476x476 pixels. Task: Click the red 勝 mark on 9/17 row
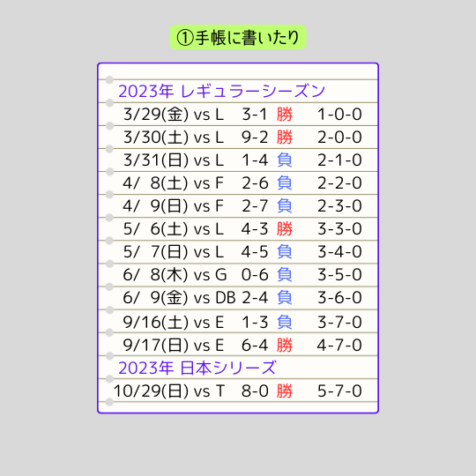(285, 346)
